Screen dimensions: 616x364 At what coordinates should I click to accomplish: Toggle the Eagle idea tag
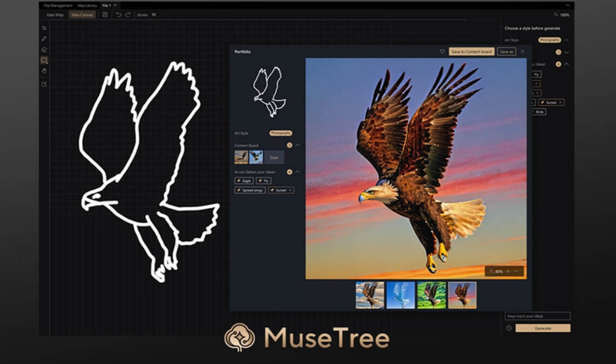click(243, 180)
